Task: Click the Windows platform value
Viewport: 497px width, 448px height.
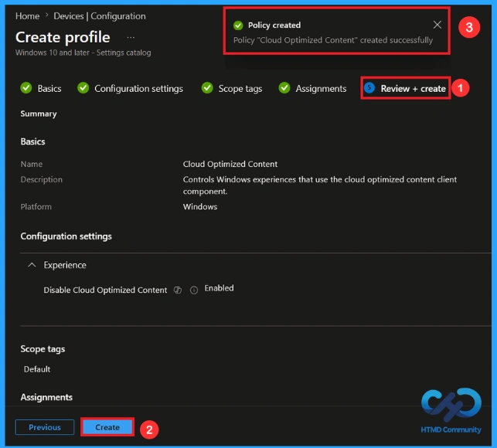Action: (200, 206)
